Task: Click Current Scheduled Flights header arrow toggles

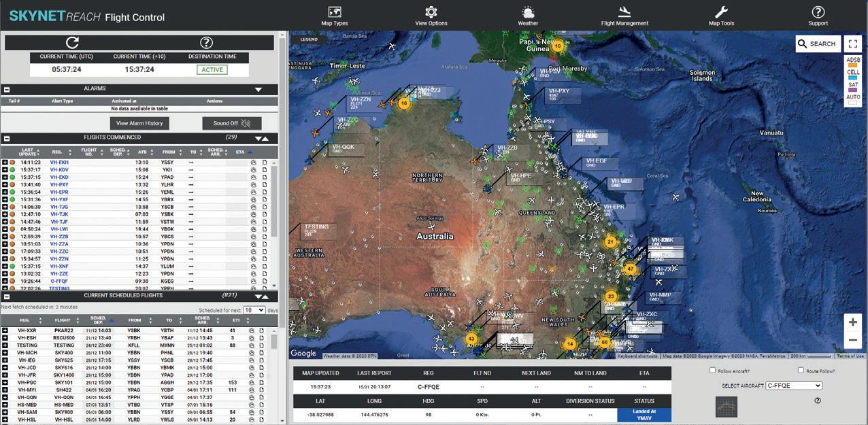Action: point(262,296)
